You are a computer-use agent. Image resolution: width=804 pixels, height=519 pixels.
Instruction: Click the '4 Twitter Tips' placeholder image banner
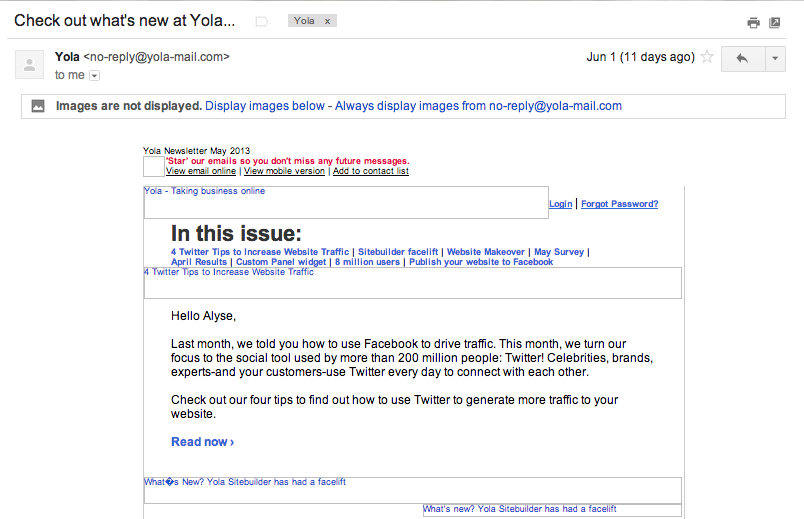click(x=413, y=283)
